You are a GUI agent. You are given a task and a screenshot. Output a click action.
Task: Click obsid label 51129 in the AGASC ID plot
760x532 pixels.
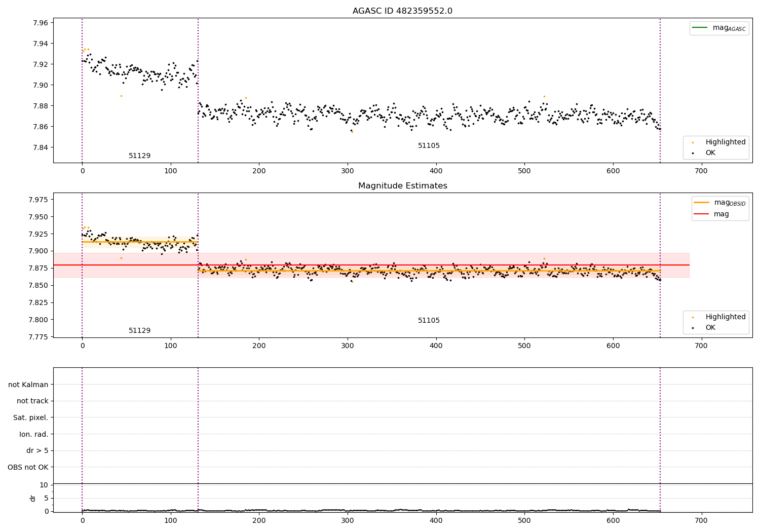click(139, 156)
